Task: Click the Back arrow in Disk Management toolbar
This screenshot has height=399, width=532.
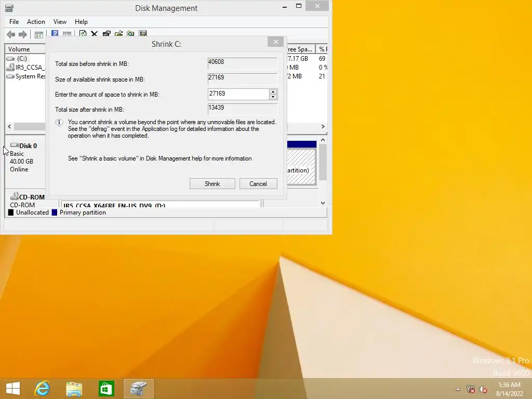Action: click(x=11, y=34)
